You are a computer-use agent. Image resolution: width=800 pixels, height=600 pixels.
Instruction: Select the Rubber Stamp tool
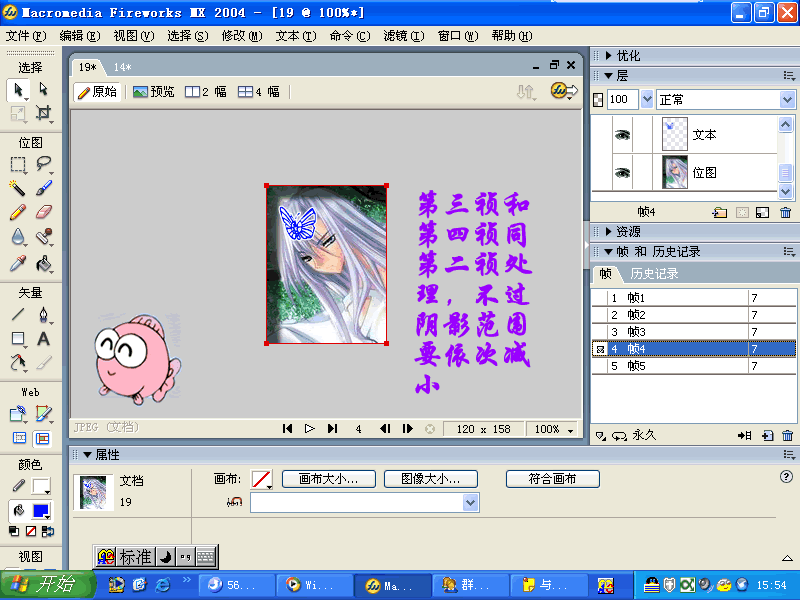[44, 237]
